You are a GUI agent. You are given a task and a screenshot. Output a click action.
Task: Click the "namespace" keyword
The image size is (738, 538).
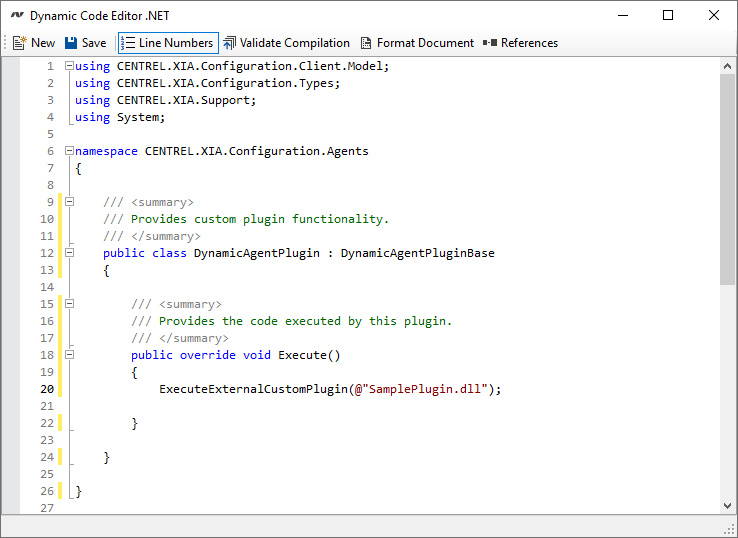click(x=106, y=151)
